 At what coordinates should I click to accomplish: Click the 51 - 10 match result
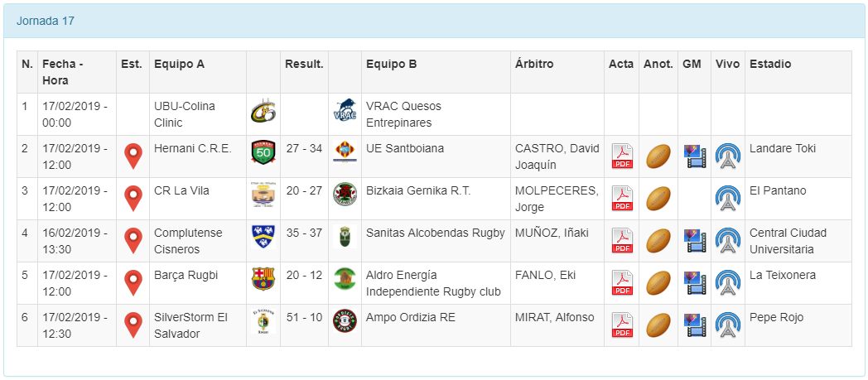pos(303,318)
